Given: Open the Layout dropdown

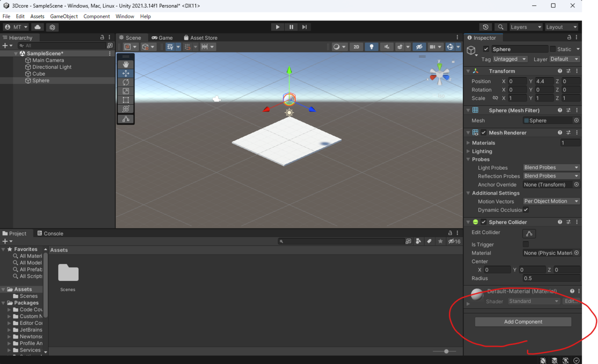Looking at the screenshot, I should click(562, 27).
